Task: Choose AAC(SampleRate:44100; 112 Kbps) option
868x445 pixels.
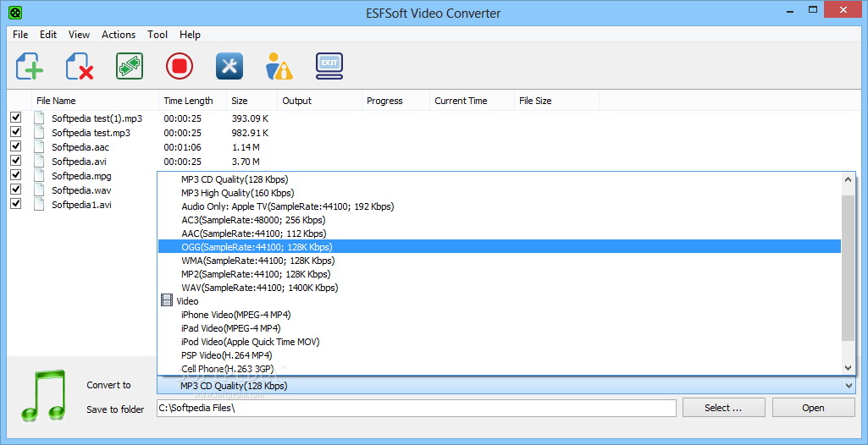Action: click(500, 233)
